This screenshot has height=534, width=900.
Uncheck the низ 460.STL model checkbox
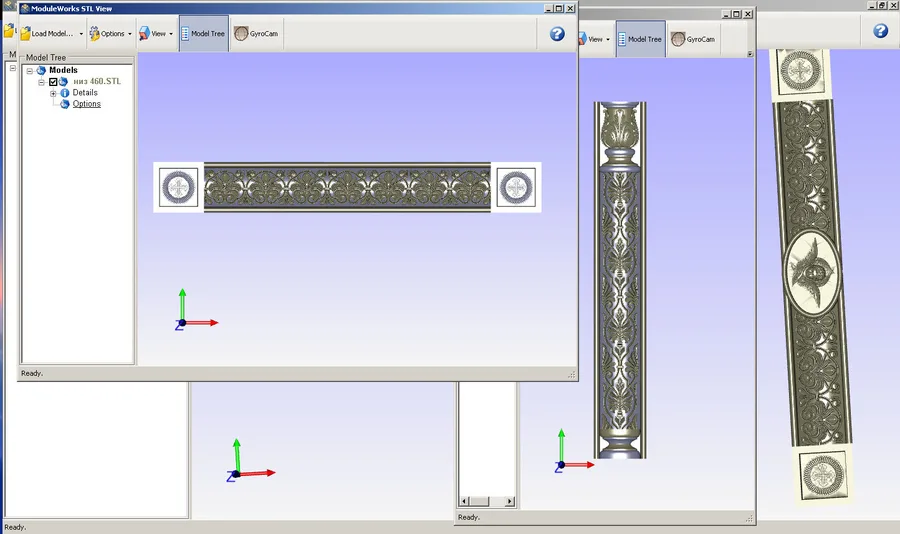(x=53, y=82)
